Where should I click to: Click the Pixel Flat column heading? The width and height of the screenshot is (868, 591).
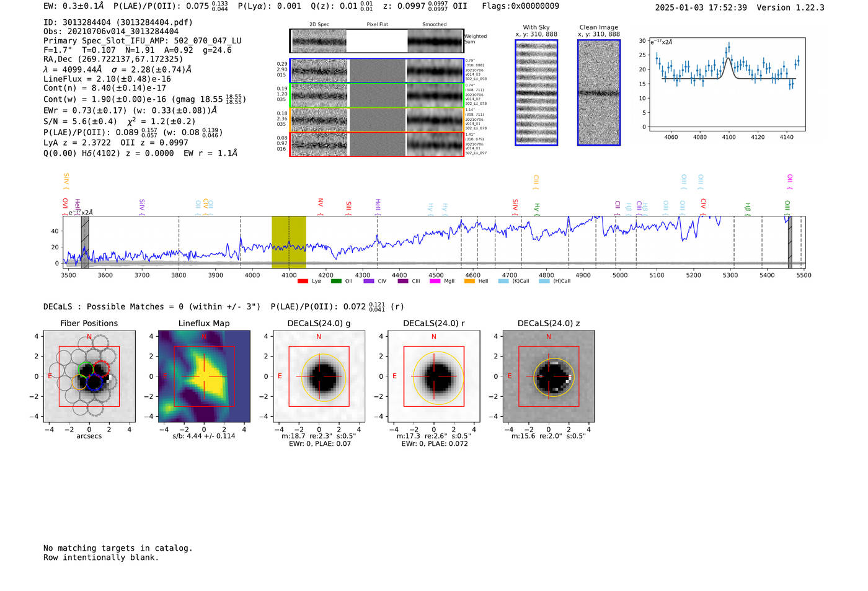pyautogui.click(x=378, y=25)
